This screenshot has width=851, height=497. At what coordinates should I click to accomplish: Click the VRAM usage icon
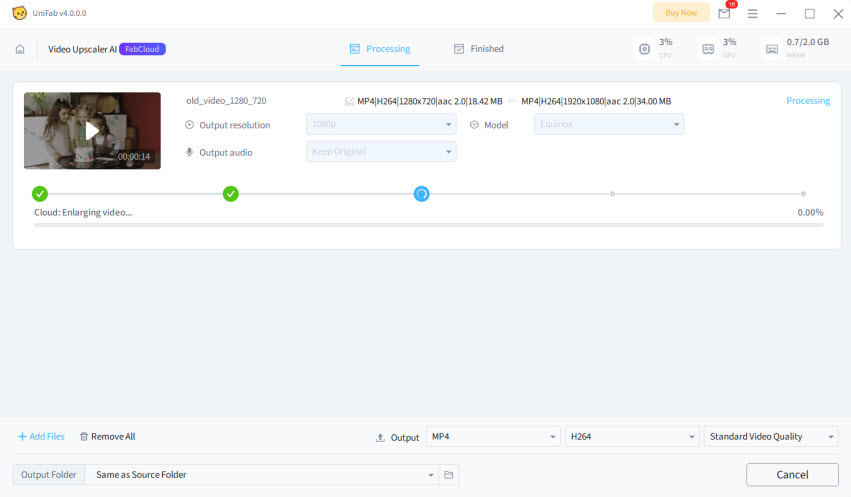pos(771,48)
